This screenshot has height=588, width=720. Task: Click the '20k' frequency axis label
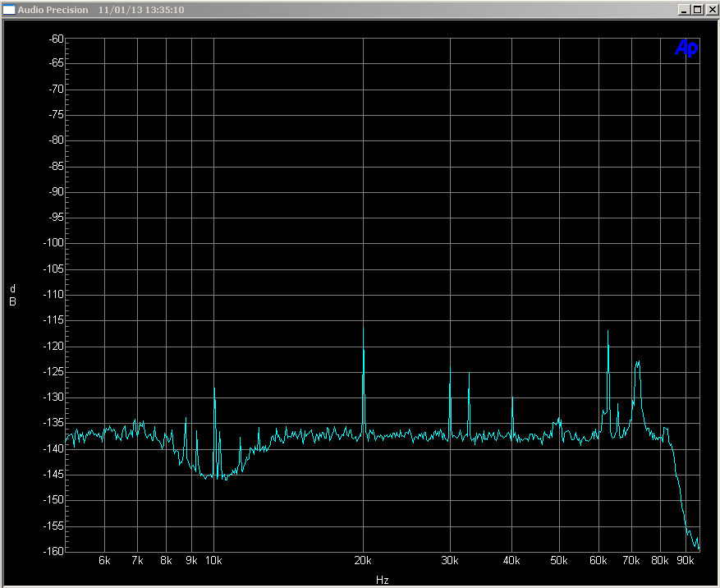coord(363,560)
